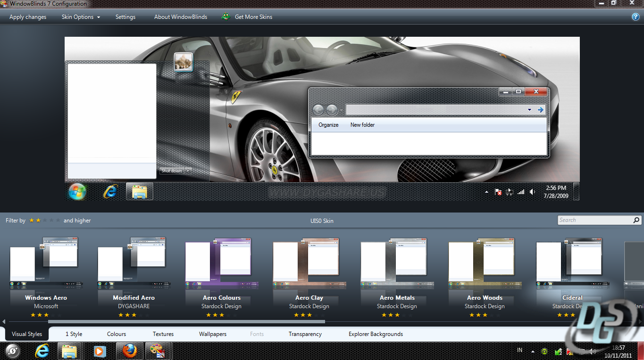Select the Cideral skin thumbnail
Screen dimensions: 644x360
click(572, 263)
